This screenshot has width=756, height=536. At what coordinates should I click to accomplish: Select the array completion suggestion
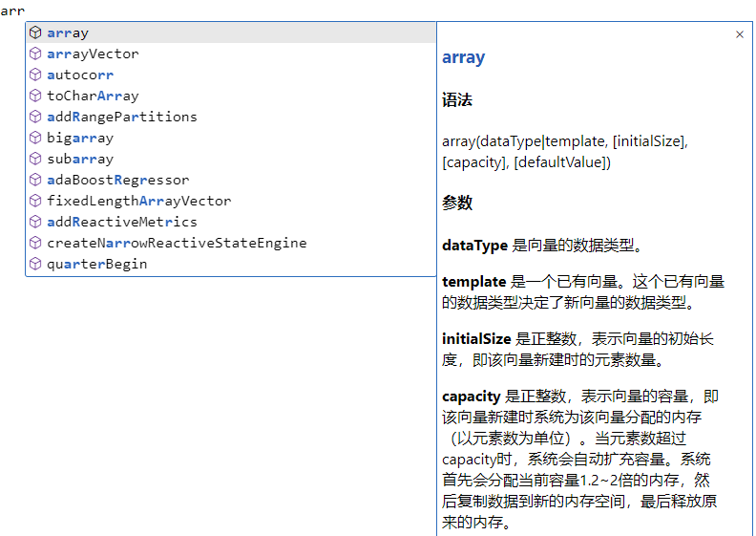(x=68, y=32)
